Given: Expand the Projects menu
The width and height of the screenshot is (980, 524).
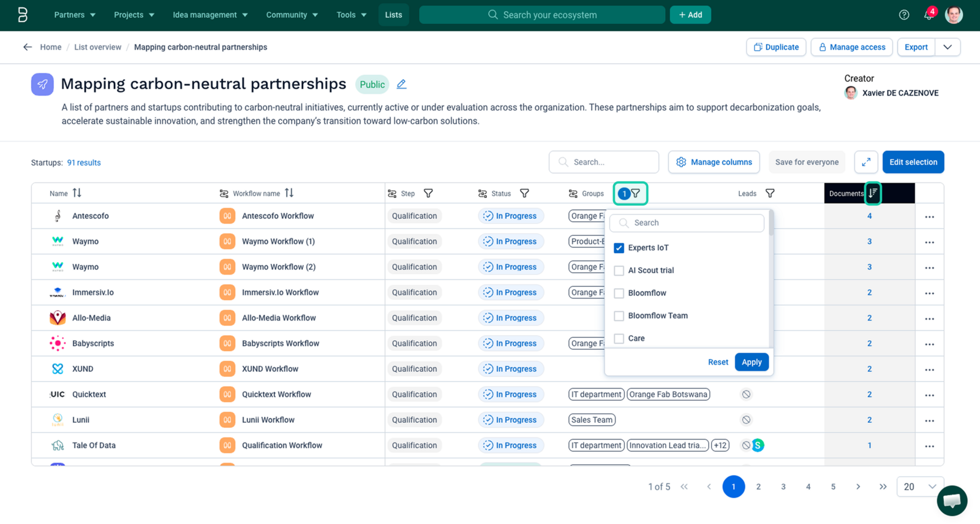Looking at the screenshot, I should pyautogui.click(x=134, y=15).
